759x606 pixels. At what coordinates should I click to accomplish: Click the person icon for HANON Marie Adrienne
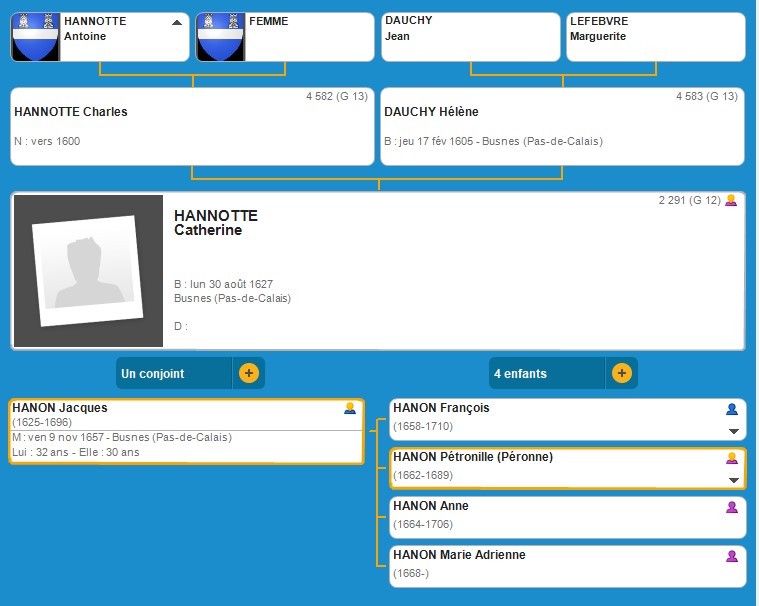[732, 556]
